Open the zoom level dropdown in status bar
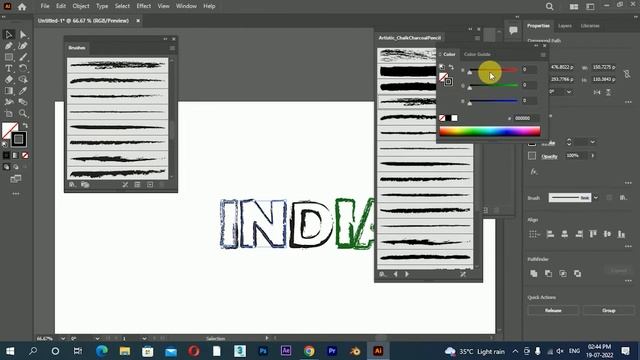This screenshot has width=640, height=360. (62, 339)
